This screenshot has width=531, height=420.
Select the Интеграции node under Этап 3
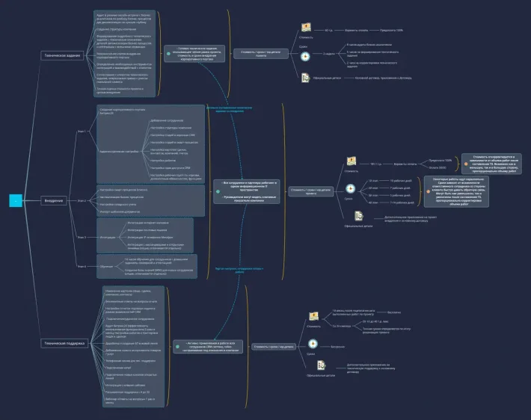(x=108, y=237)
